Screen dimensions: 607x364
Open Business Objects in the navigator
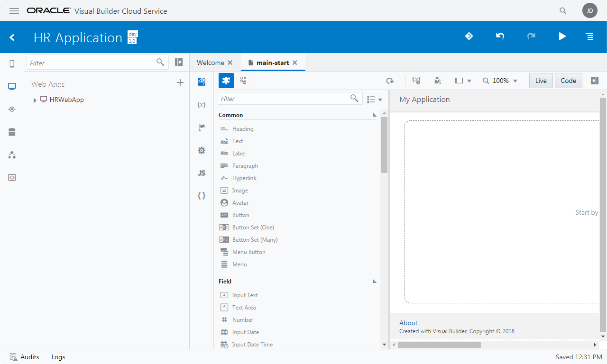point(12,132)
